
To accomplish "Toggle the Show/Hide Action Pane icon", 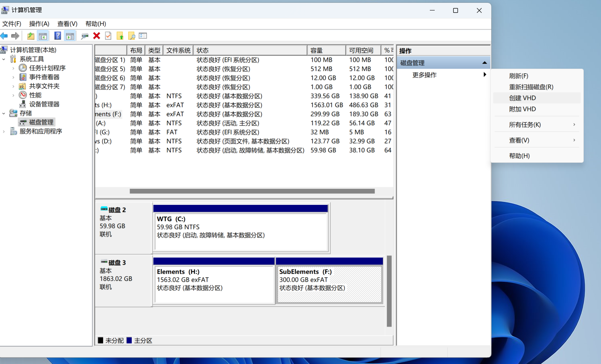I will 70,36.
